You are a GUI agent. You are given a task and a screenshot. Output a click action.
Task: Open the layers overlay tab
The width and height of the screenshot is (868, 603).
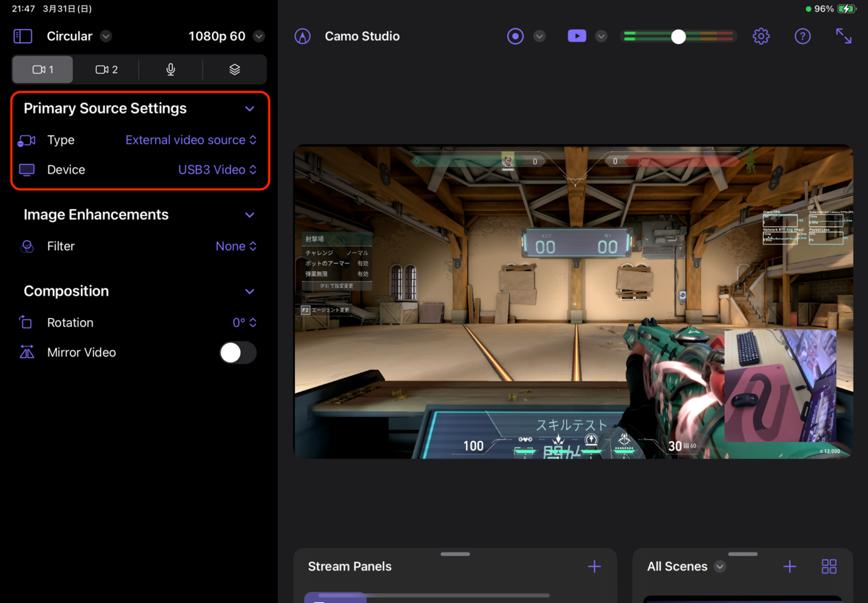(x=234, y=69)
